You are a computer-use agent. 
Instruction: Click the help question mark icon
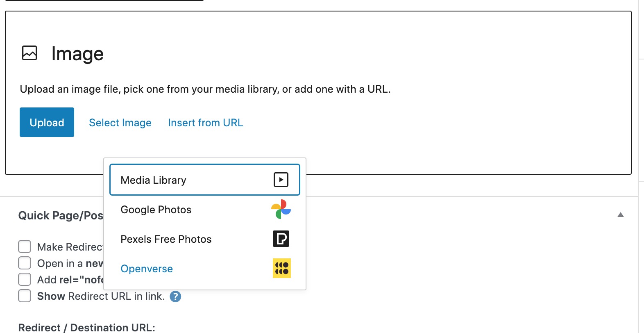pos(175,296)
